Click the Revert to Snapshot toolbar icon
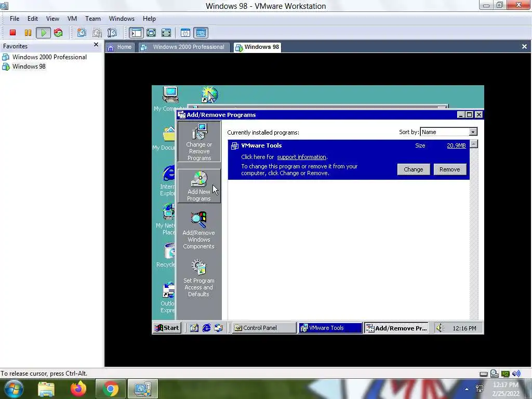Viewport: 532px width, 399px height. [x=97, y=33]
